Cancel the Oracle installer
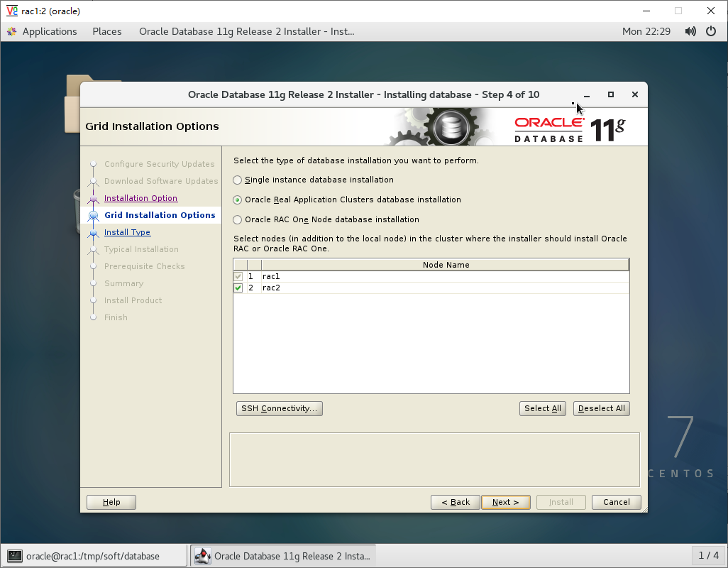This screenshot has height=568, width=728. [x=616, y=502]
